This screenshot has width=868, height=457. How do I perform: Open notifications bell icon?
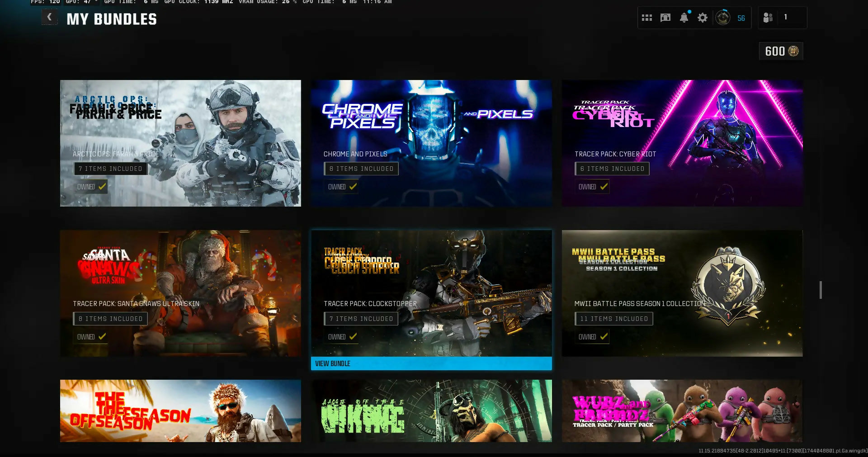[x=684, y=18]
